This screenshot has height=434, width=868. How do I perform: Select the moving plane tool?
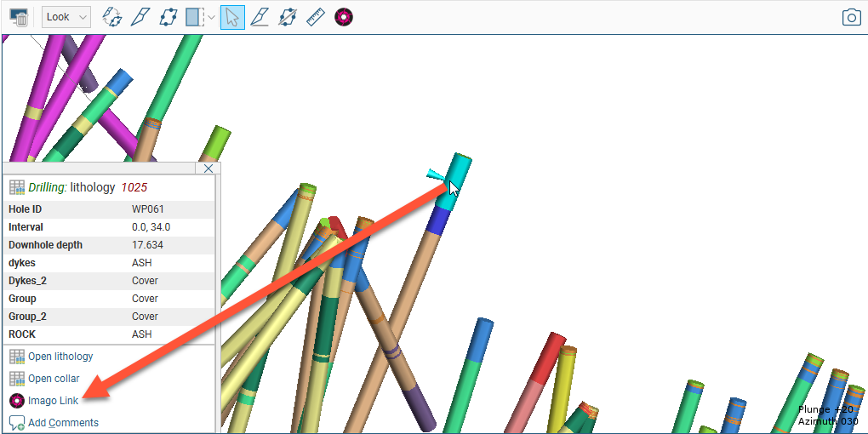coord(167,17)
